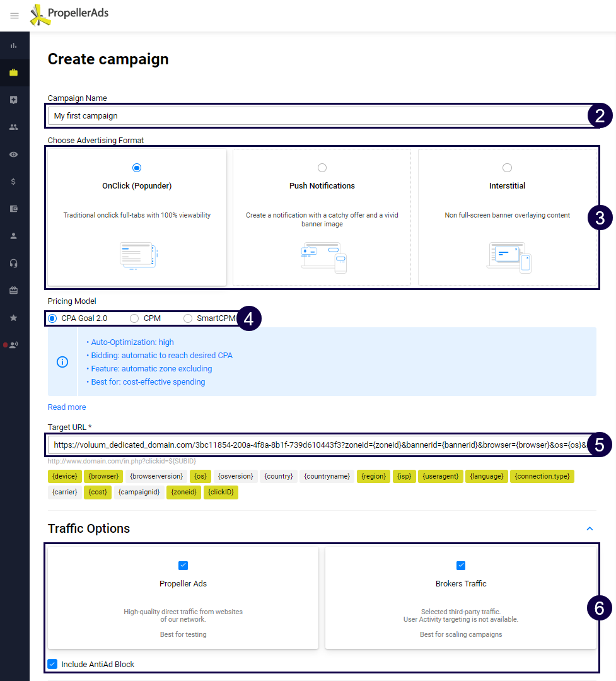Choose the Interstitial format radio button
616x681 pixels.
[x=507, y=168]
